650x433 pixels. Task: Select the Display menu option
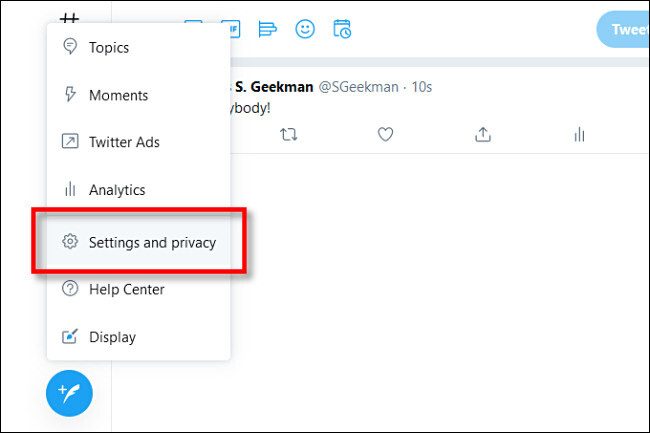point(112,337)
